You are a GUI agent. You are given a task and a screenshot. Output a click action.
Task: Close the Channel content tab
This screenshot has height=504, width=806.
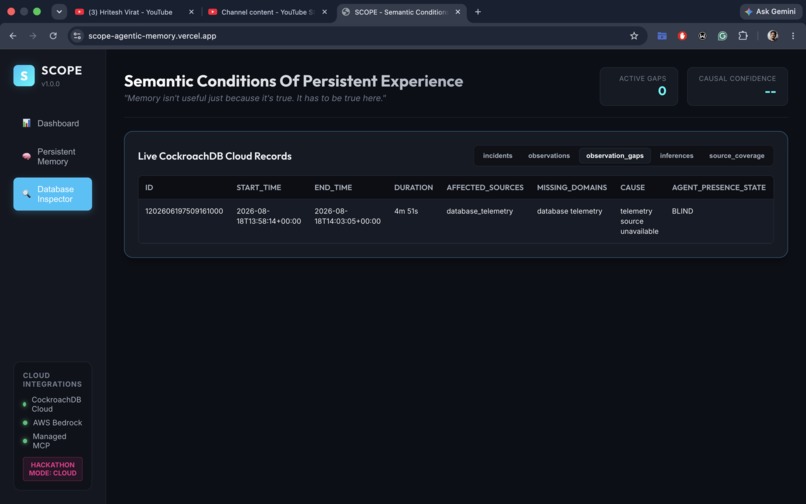pos(324,12)
